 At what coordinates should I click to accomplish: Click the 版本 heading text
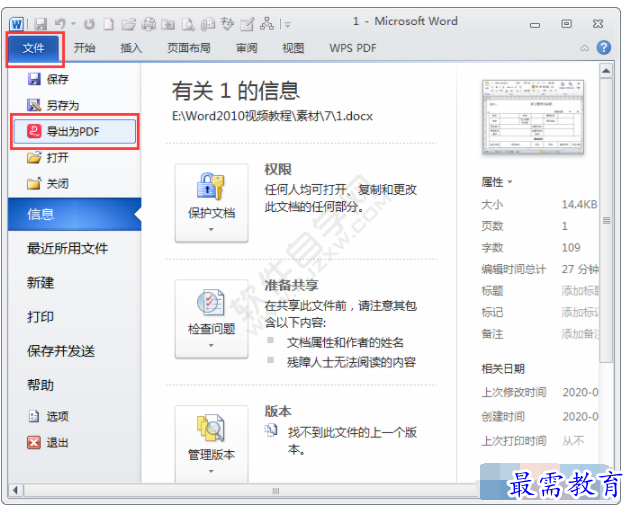(278, 411)
